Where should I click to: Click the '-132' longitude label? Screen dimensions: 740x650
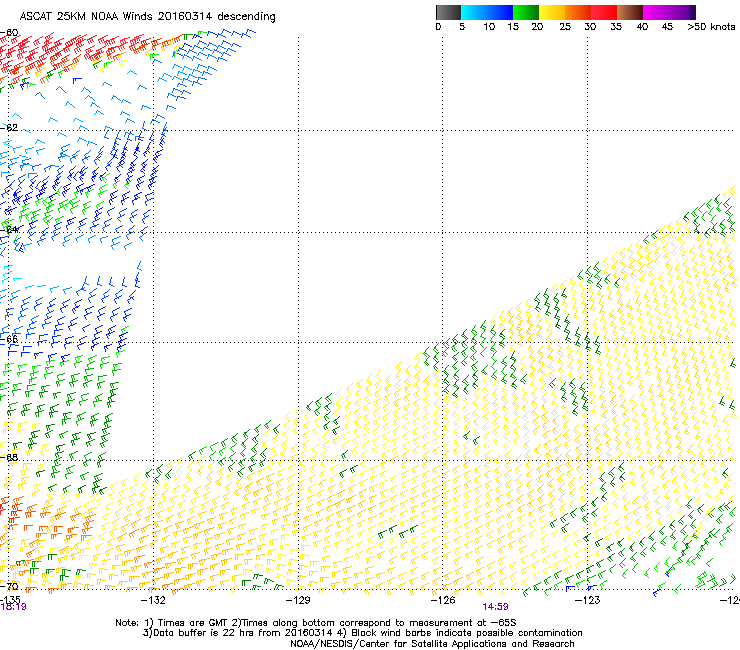153,600
